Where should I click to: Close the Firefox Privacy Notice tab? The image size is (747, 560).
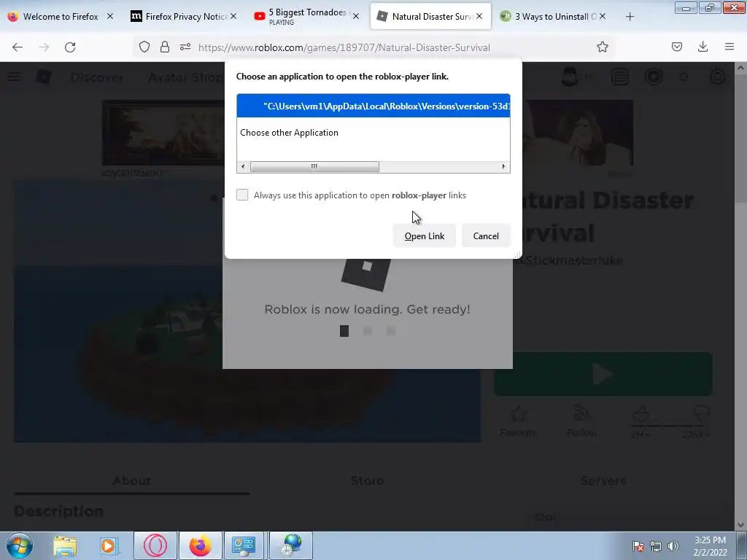(233, 16)
